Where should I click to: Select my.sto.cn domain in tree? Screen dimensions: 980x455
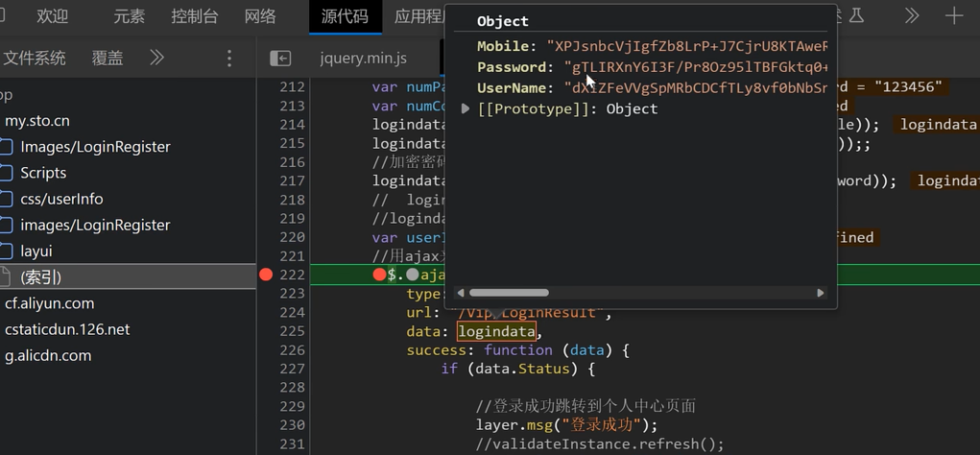point(37,121)
